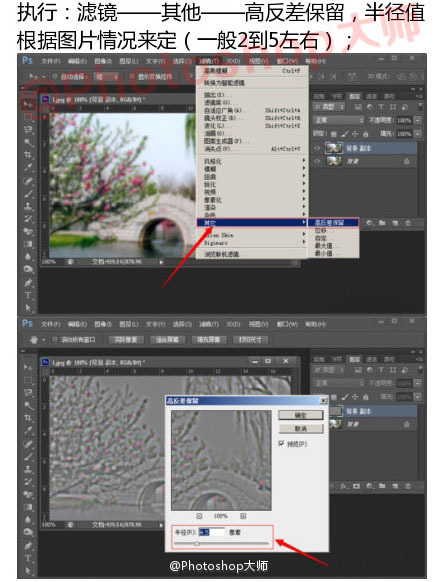Click 取消 button in High Pass dialog

pos(300,429)
